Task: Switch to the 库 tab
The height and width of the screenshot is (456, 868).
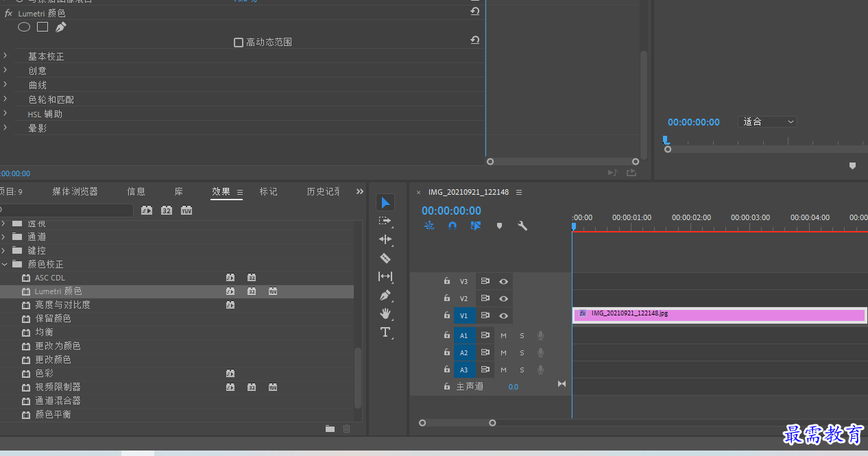Action: pyautogui.click(x=178, y=191)
